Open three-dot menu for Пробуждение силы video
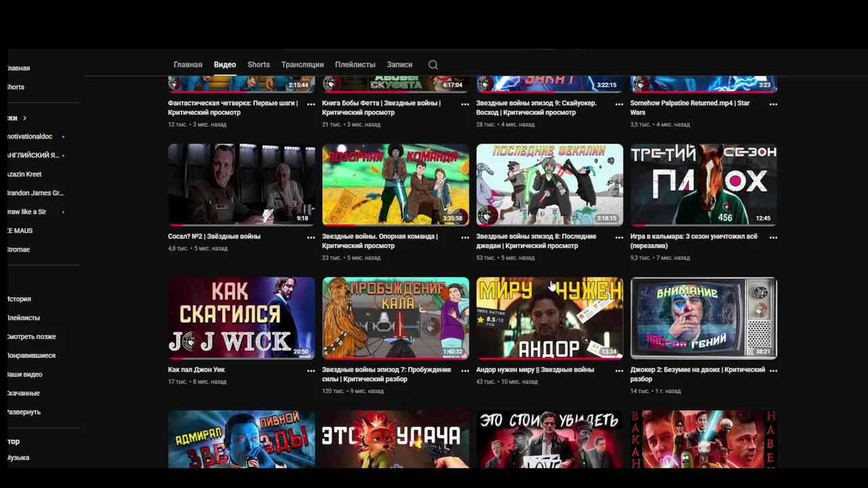 (465, 371)
